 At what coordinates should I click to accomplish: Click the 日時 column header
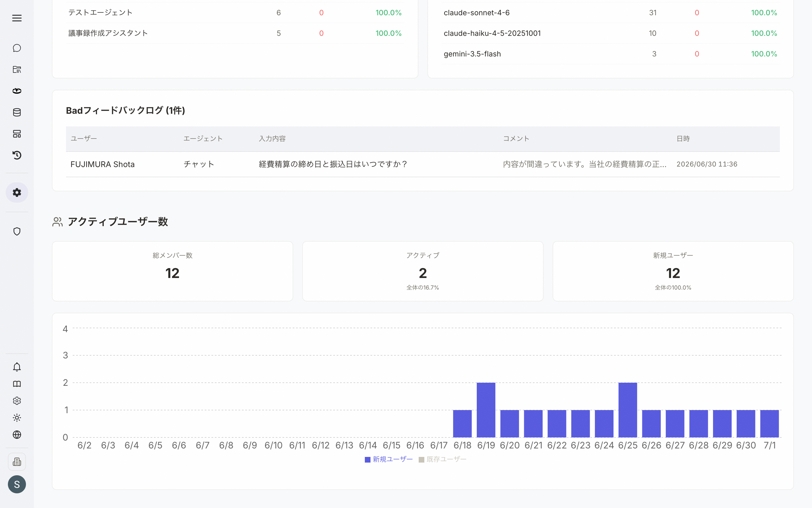[x=683, y=139]
